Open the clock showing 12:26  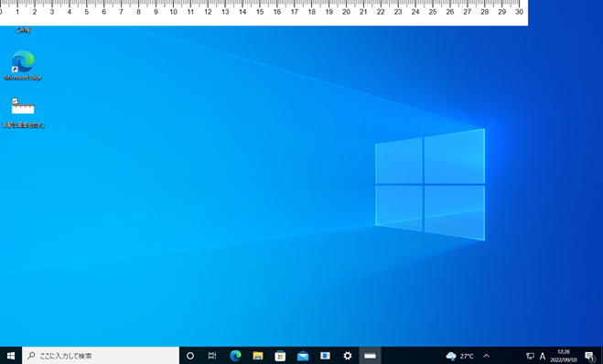(x=564, y=356)
